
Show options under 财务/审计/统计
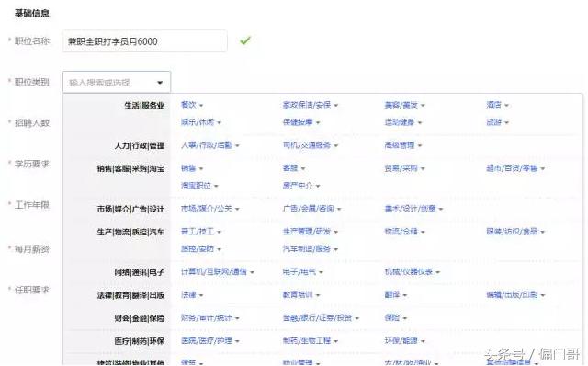pyautogui.click(x=209, y=318)
